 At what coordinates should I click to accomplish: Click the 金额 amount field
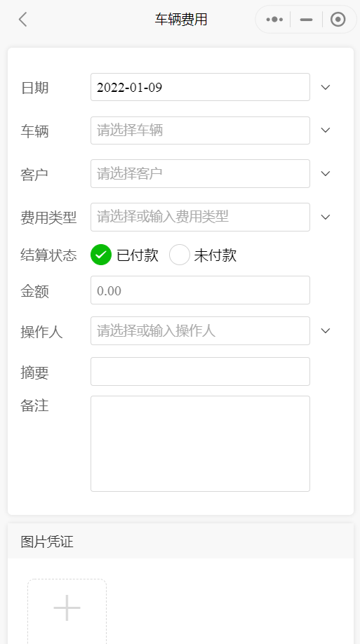point(200,290)
